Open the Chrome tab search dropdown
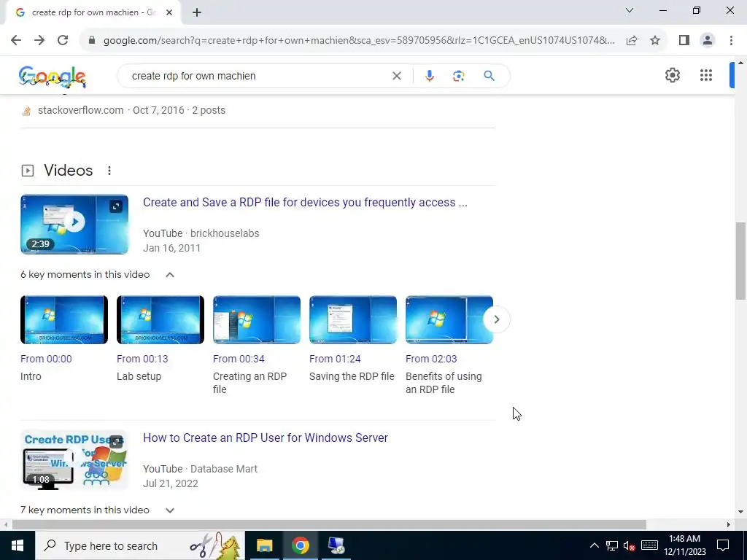This screenshot has height=560, width=747. coord(630,10)
